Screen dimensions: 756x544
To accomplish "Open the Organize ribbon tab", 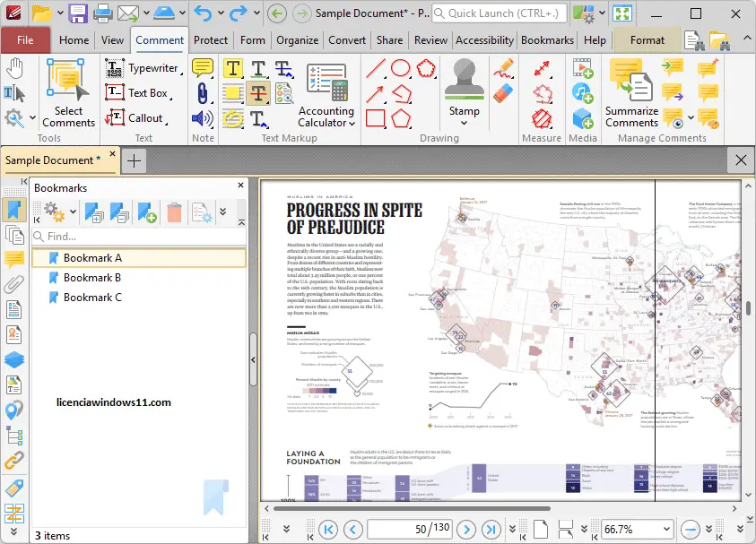I will click(x=297, y=40).
